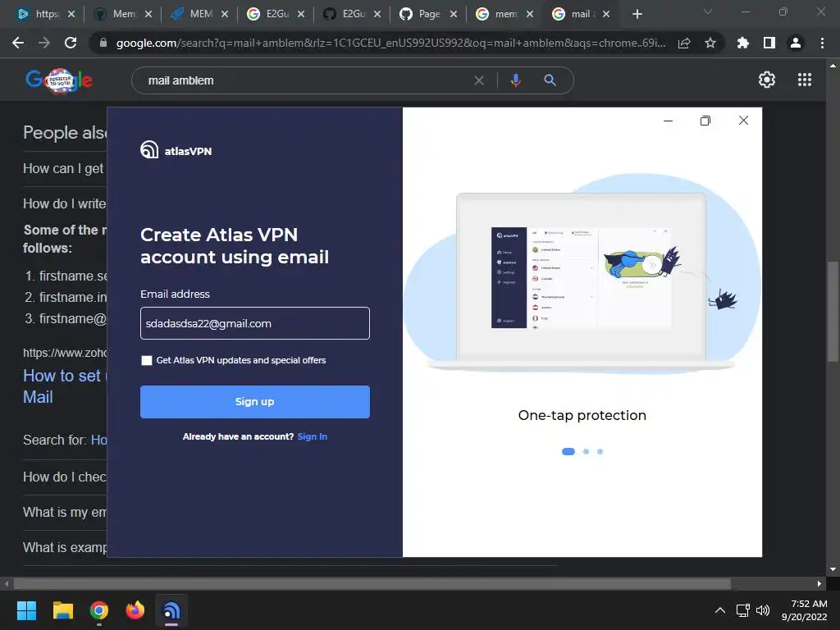Open volume control tray icon

click(763, 610)
